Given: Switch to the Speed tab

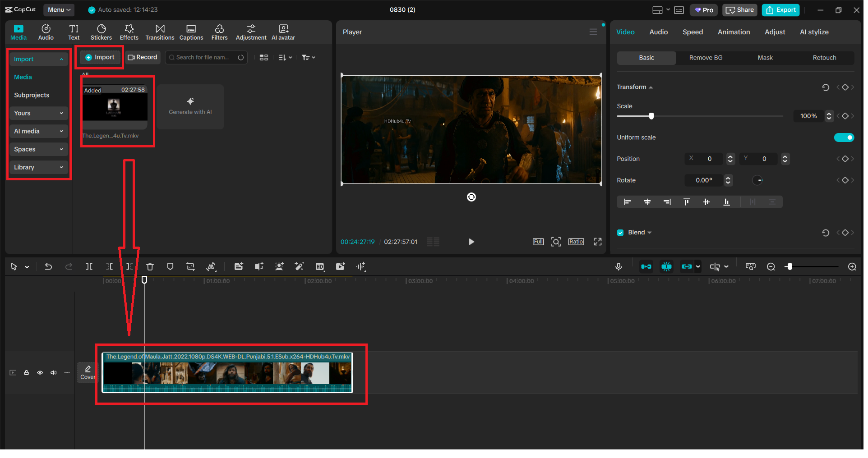Looking at the screenshot, I should click(x=693, y=32).
